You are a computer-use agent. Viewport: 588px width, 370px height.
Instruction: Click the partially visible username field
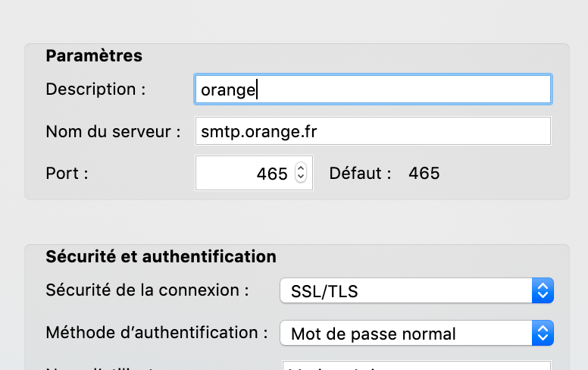point(415,365)
